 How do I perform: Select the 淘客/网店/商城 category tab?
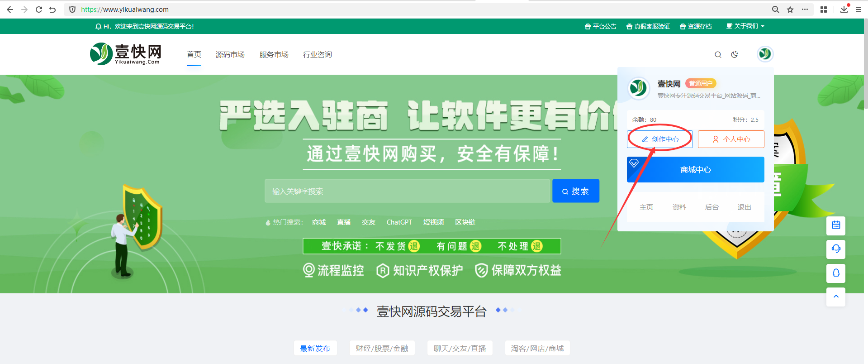[x=537, y=348]
